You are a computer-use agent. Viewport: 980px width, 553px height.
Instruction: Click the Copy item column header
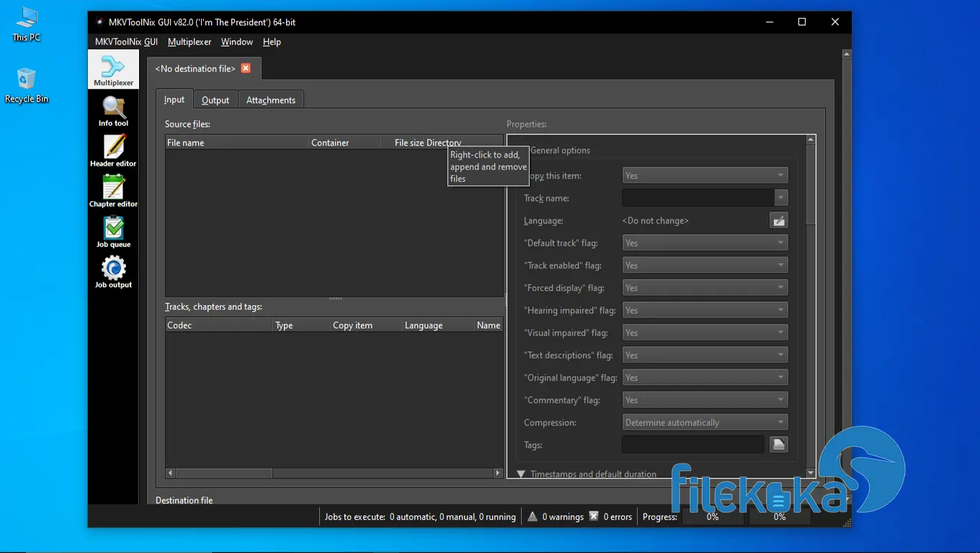[366, 325]
